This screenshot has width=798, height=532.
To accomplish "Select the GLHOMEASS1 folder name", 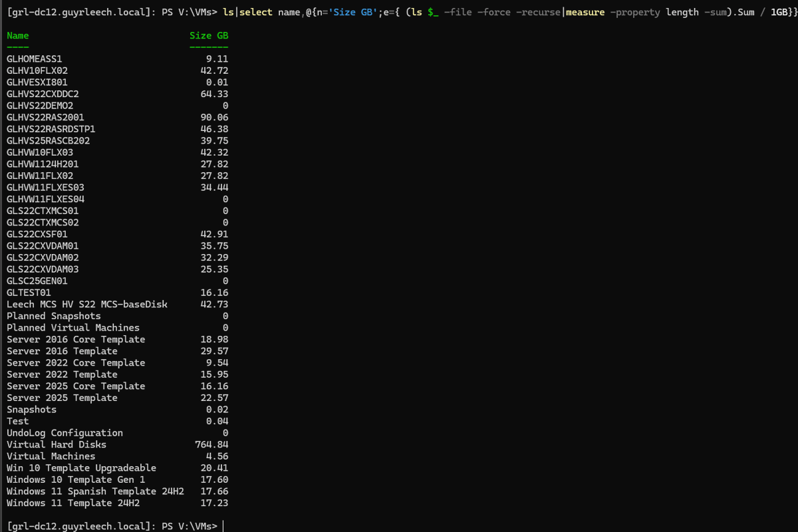I will click(35, 59).
